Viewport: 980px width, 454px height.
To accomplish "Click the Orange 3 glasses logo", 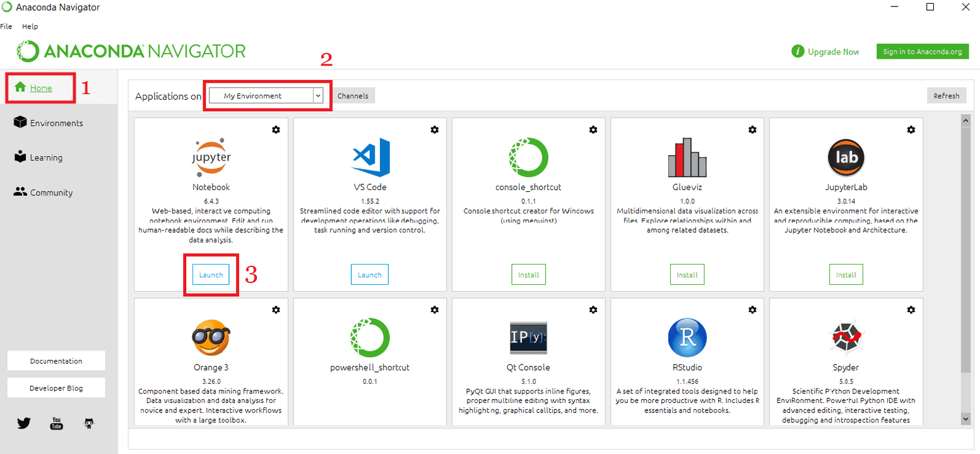I will coord(211,337).
